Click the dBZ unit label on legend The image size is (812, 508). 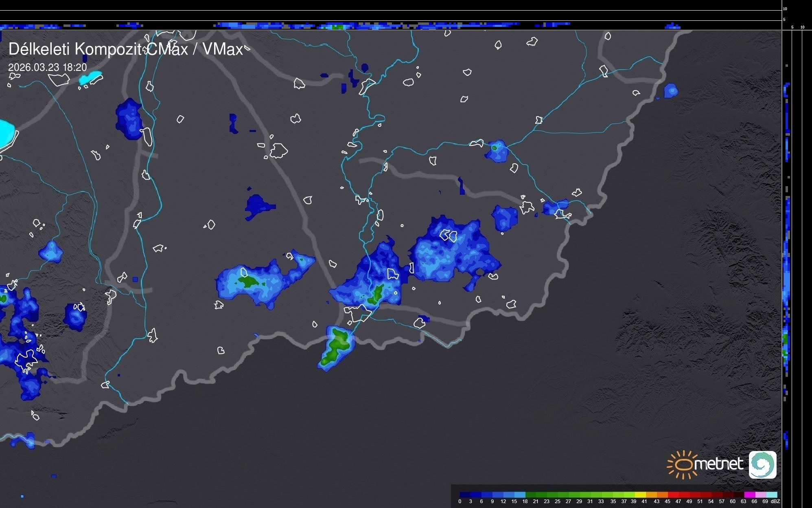775,501
